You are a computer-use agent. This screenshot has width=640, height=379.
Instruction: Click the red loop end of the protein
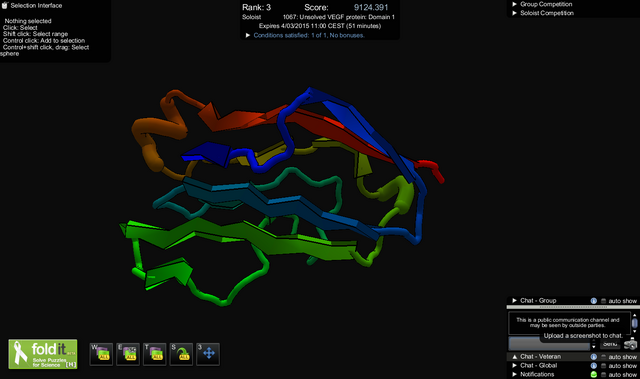point(432,170)
